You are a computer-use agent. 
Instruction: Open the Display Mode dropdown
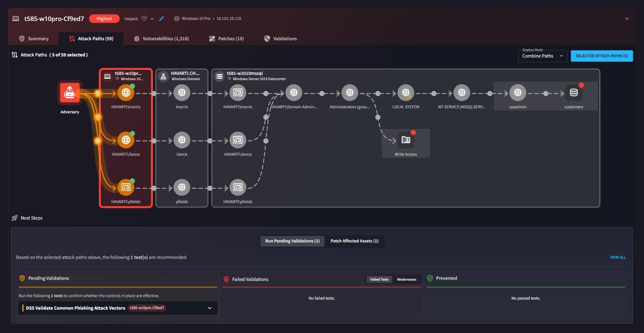542,56
